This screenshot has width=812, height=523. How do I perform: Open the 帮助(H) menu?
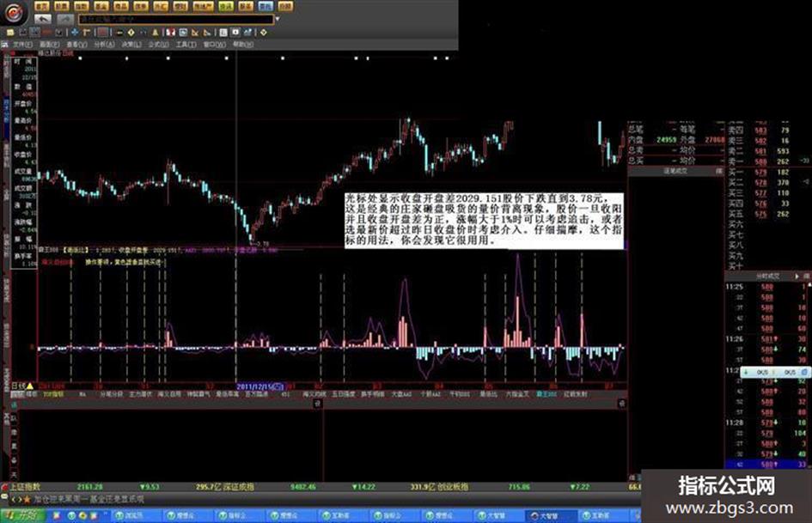point(242,44)
